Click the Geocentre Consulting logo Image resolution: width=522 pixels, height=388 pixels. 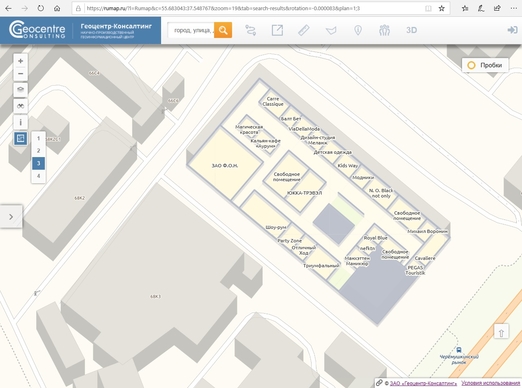tap(37, 30)
